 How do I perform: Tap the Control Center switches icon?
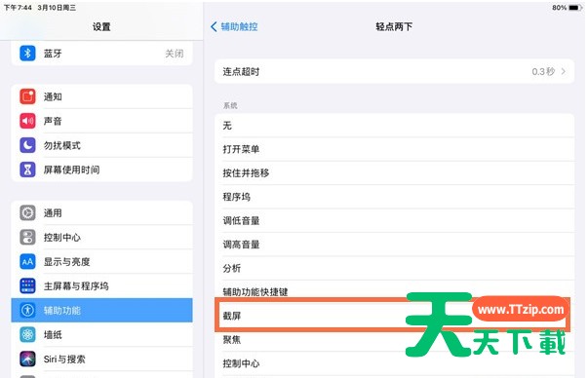click(27, 237)
